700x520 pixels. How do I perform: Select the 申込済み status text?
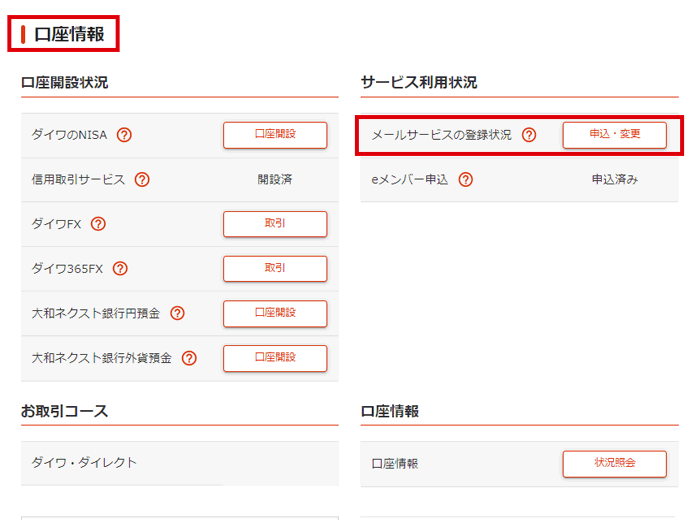click(615, 179)
